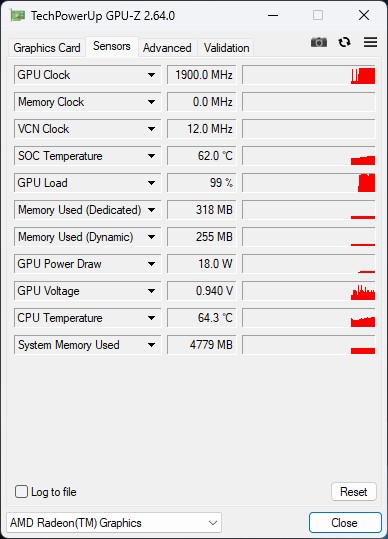Open the Memory Clock dropdown arrow
This screenshot has width=388, height=539.
point(151,102)
